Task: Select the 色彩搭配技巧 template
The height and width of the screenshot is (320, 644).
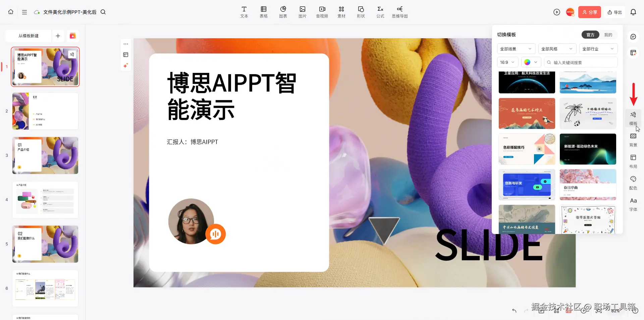Action: (x=527, y=149)
